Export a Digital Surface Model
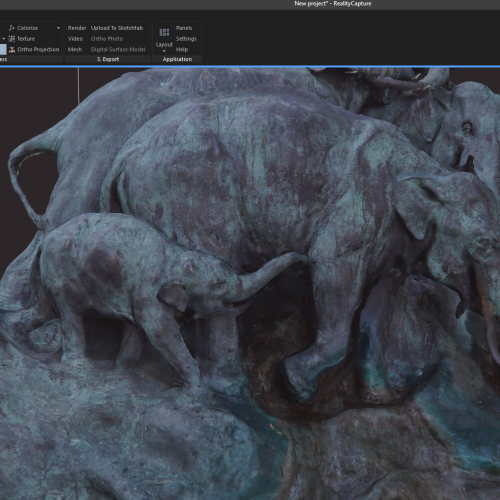This screenshot has width=500, height=500. coord(118,49)
